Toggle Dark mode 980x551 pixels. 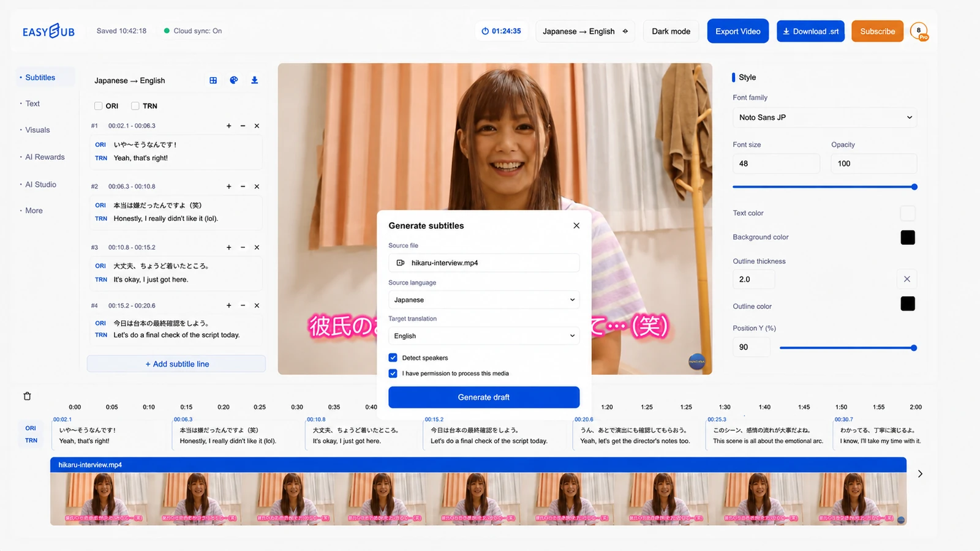pyautogui.click(x=671, y=31)
